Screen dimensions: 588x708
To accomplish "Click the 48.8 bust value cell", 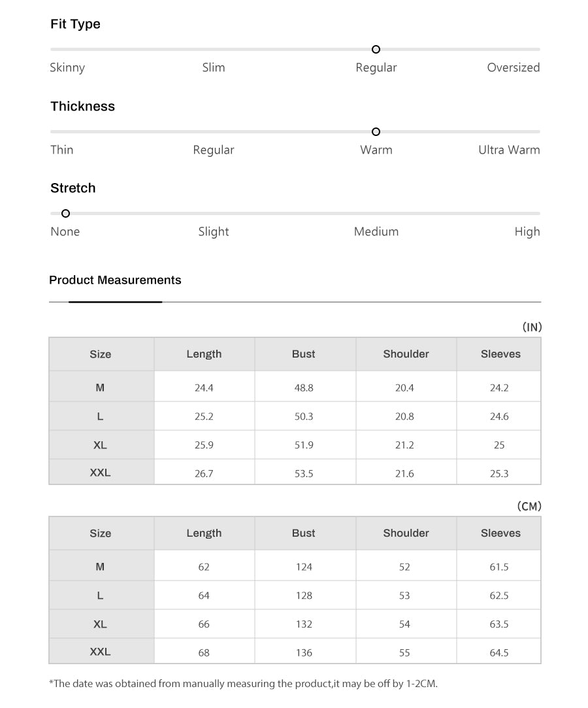I will [x=304, y=388].
